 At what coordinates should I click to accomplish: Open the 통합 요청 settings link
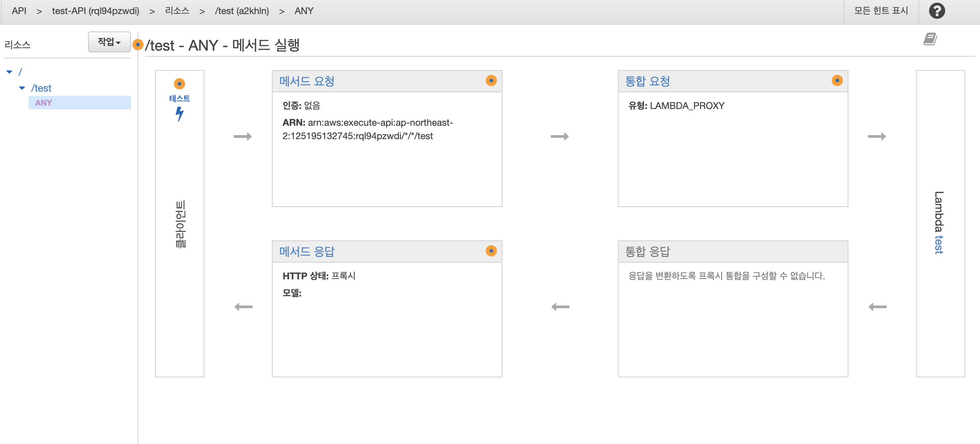[x=647, y=81]
